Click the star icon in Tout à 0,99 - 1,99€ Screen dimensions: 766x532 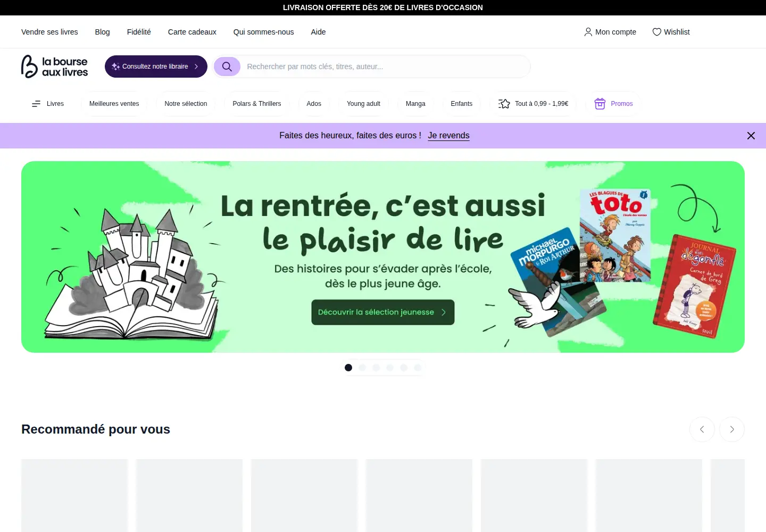pyautogui.click(x=504, y=104)
